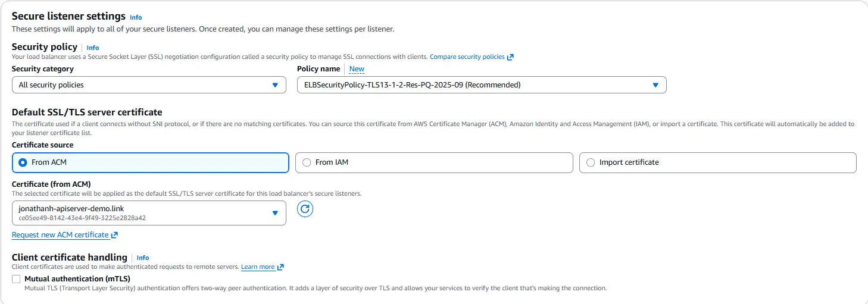
Task: Open Info link beside Client certificate handling
Action: [143, 258]
